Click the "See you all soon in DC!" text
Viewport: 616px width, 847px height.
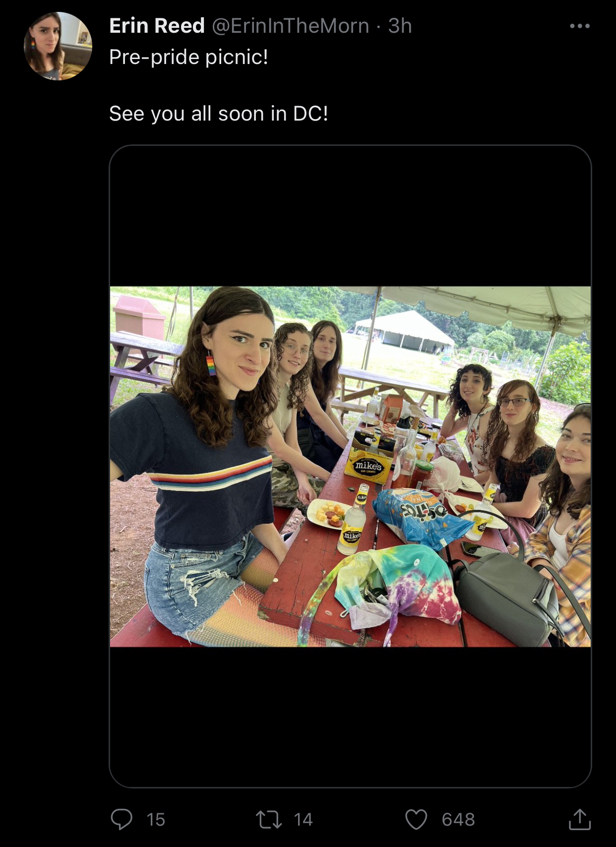[218, 114]
